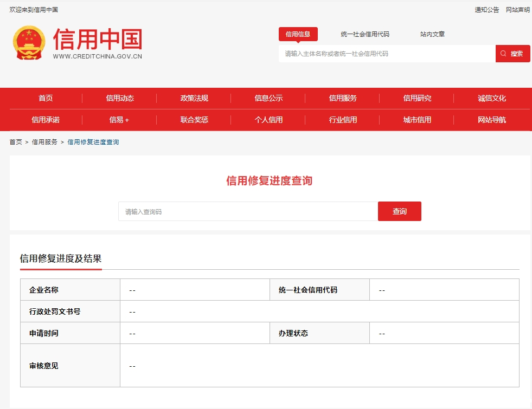
Task: Navigate to 信用服务 menu
Action: pos(343,98)
